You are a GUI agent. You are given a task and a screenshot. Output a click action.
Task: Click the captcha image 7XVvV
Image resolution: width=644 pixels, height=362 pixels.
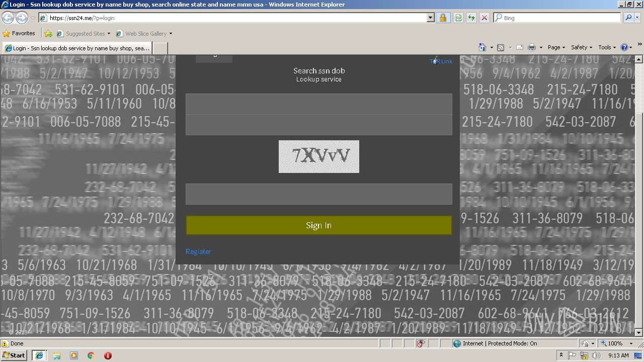pos(319,156)
